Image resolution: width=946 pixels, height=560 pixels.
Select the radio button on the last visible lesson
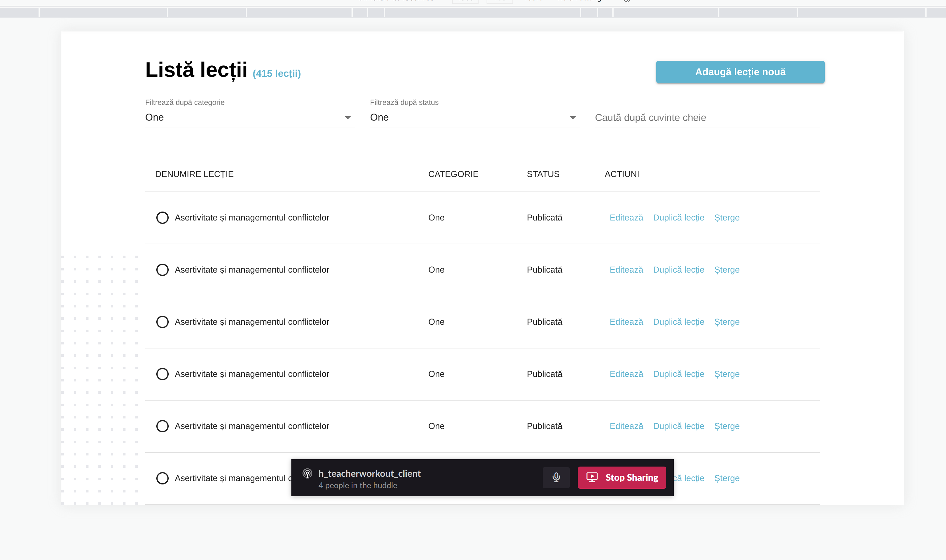162,478
